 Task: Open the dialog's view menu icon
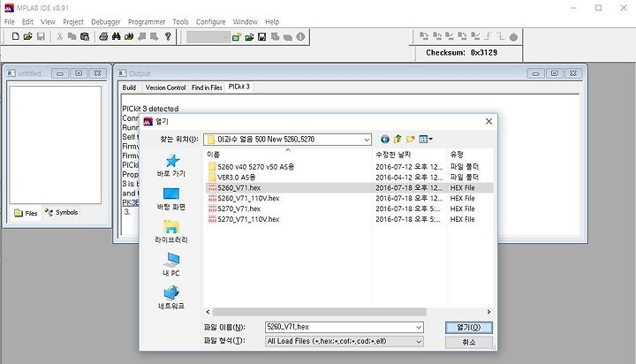tap(426, 140)
